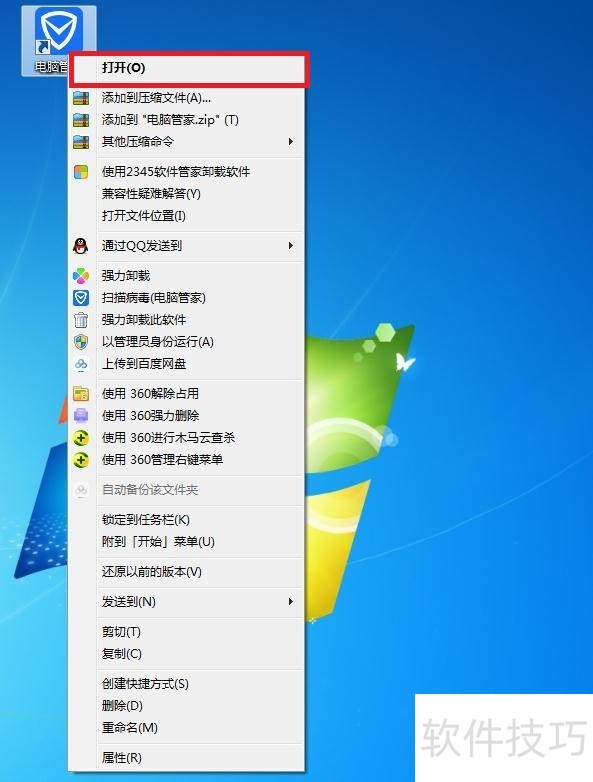Select 使用2345软件管家卸载软件
Viewport: 593px width, 782px height.
(187, 172)
